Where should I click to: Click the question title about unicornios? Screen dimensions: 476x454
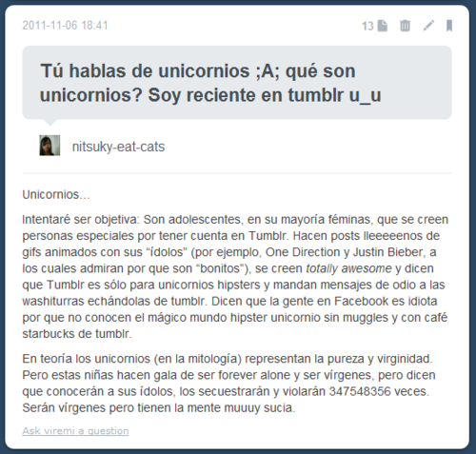pos(210,83)
